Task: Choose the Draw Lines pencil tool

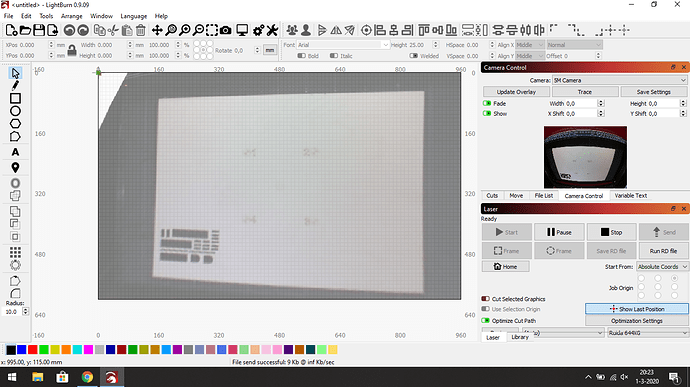Action: (15, 85)
